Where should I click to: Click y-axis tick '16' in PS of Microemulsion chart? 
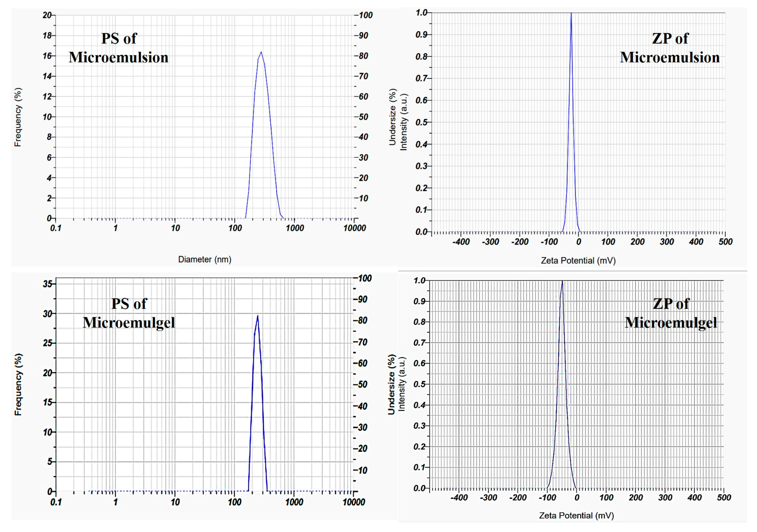47,56
